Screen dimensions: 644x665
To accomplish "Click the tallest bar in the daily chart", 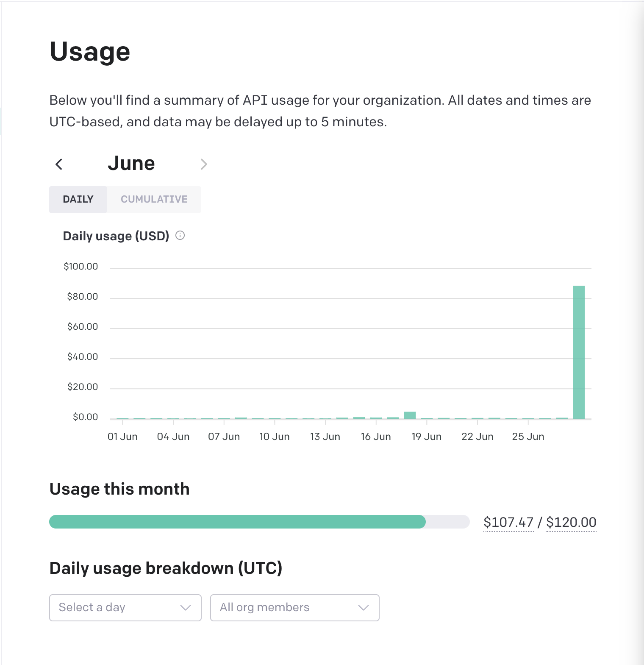I will (x=579, y=352).
